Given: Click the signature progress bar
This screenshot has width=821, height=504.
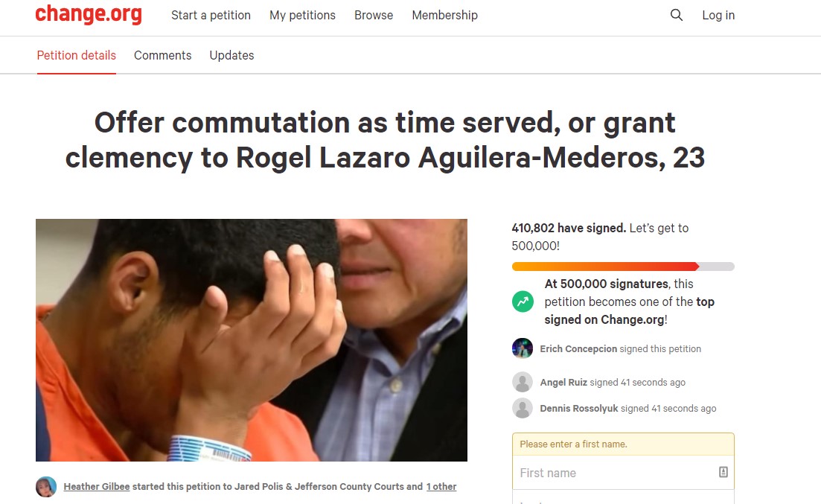Looking at the screenshot, I should (x=623, y=267).
